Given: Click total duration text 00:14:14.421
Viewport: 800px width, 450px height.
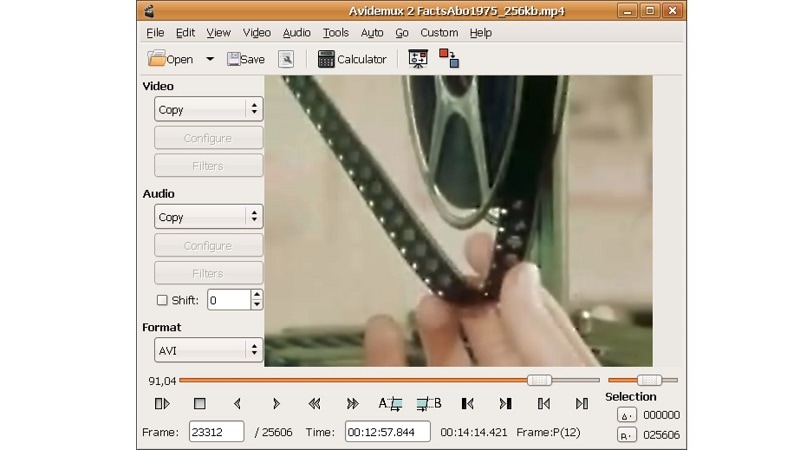Looking at the screenshot, I should (473, 432).
